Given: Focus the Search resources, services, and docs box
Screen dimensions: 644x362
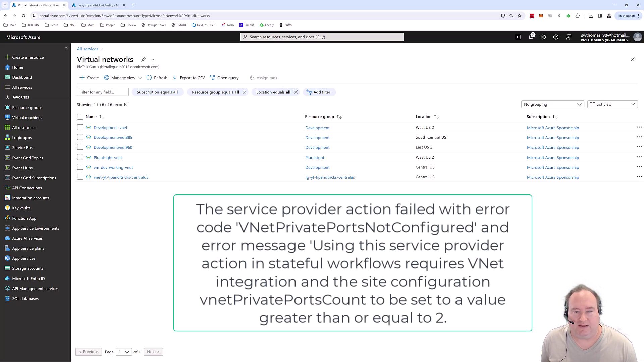Looking at the screenshot, I should [x=322, y=37].
